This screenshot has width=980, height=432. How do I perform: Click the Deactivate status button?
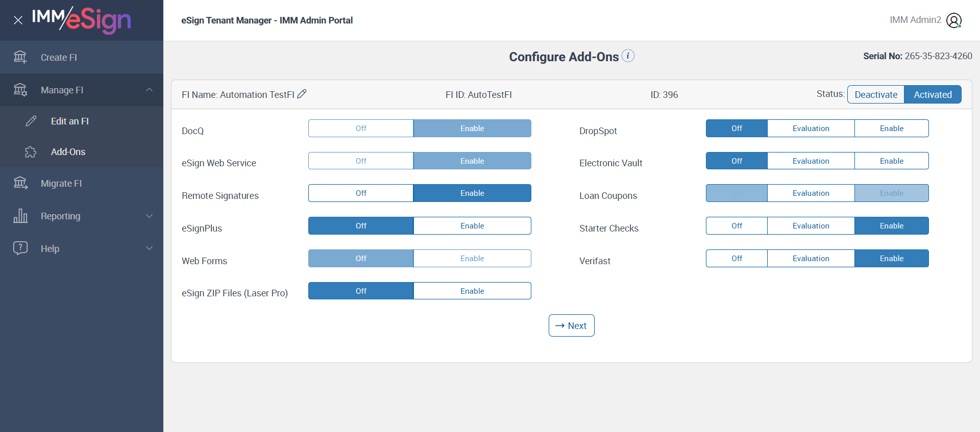[x=876, y=94]
